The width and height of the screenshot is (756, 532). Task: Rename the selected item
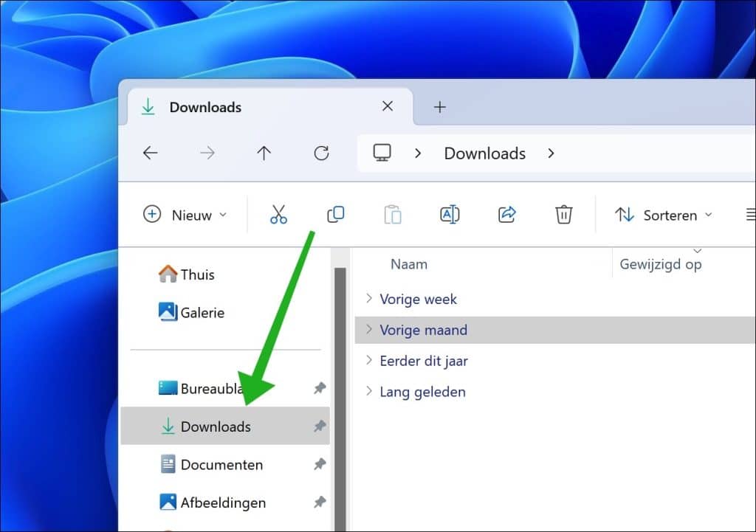click(x=450, y=215)
